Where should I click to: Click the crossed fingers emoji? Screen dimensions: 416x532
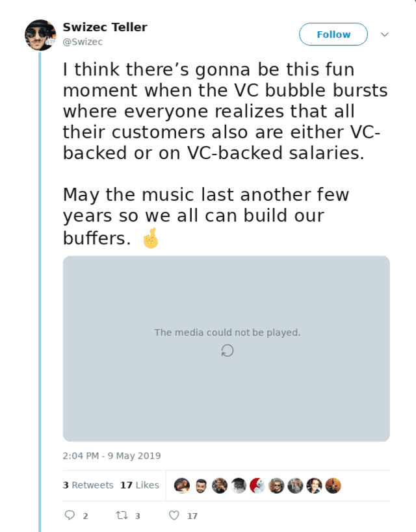pyautogui.click(x=151, y=238)
